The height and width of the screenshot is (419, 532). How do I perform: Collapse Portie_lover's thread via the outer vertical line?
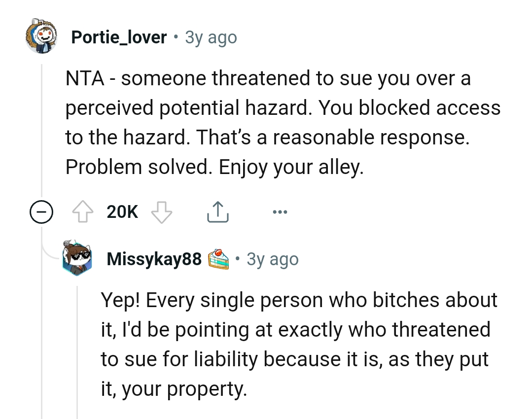coord(42,128)
